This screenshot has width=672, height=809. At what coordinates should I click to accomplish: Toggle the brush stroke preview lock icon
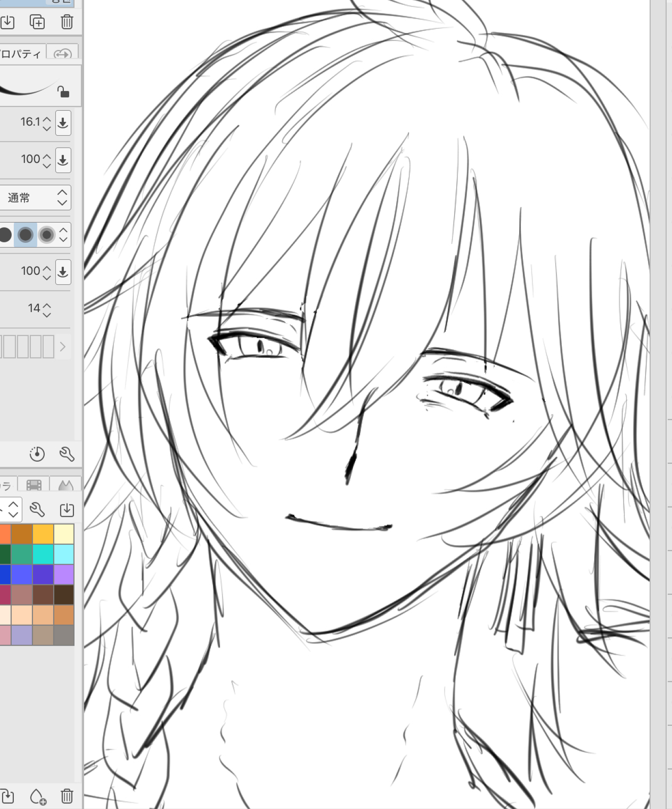click(x=63, y=92)
